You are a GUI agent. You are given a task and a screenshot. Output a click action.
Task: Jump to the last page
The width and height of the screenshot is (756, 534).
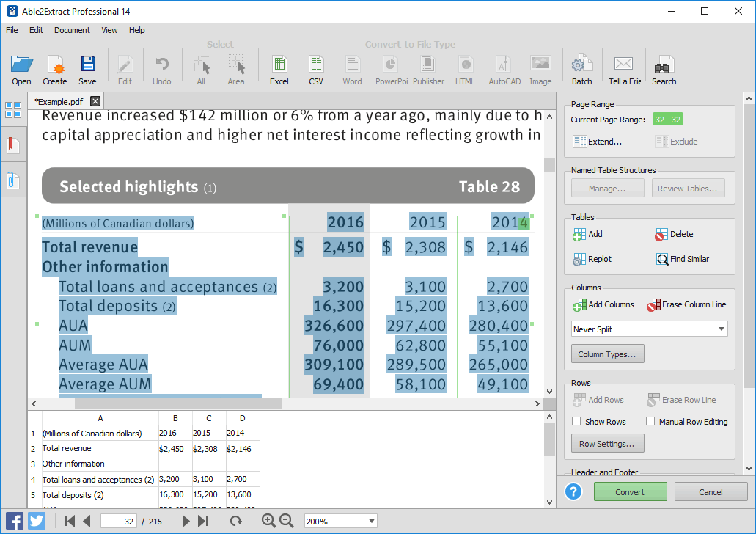pos(203,521)
